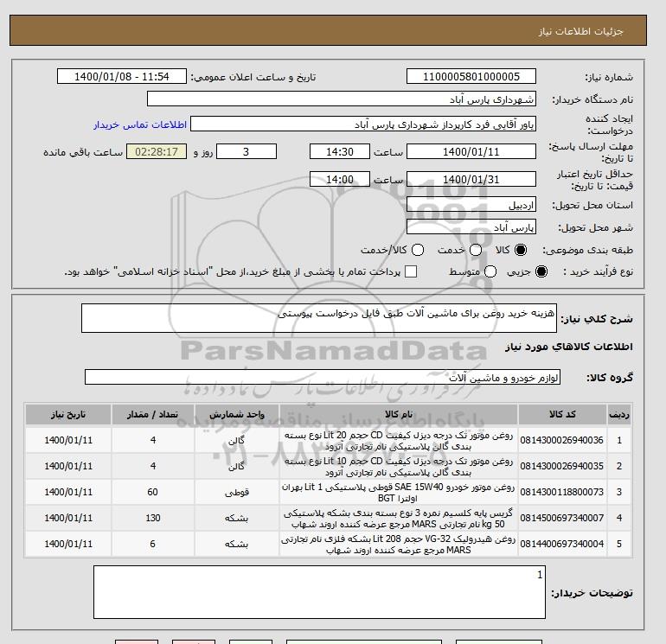Select product code 0814400697340004
The width and height of the screenshot is (666, 644).
(561, 544)
